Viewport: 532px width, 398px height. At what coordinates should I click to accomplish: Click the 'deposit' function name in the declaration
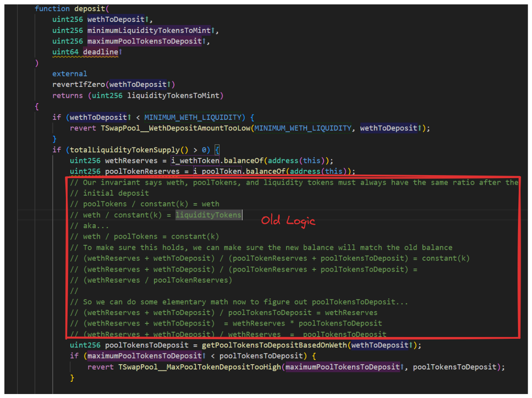point(89,8)
